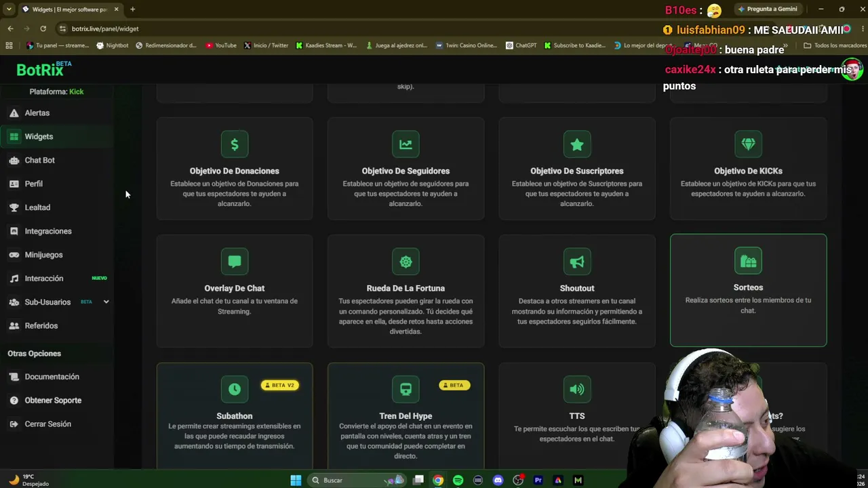Click the Shoutout widget title

tap(577, 288)
